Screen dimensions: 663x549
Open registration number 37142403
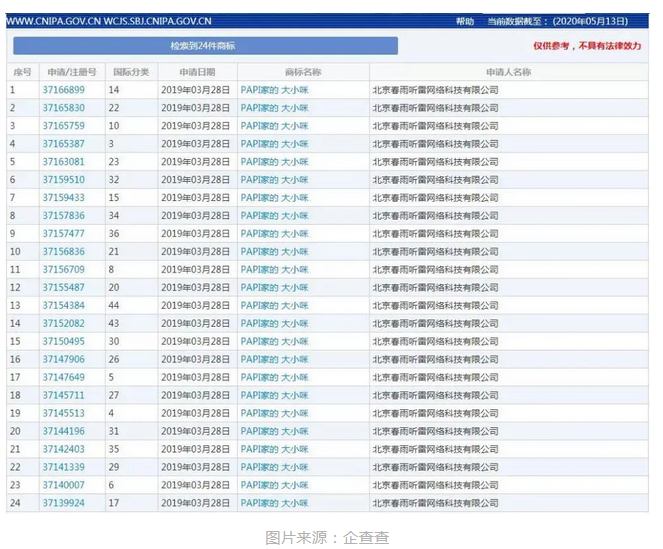click(x=63, y=449)
